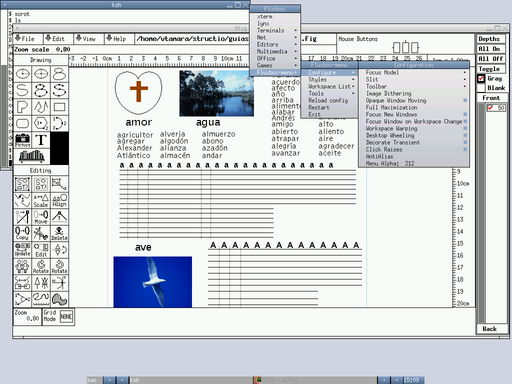
Task: Expand the Games submenu
Action: 275,65
